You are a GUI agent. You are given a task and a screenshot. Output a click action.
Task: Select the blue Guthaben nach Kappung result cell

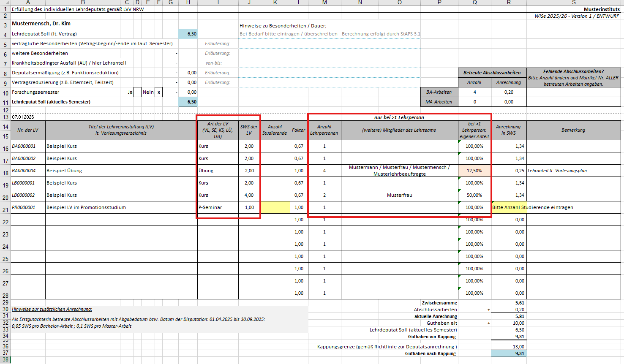(x=509, y=353)
